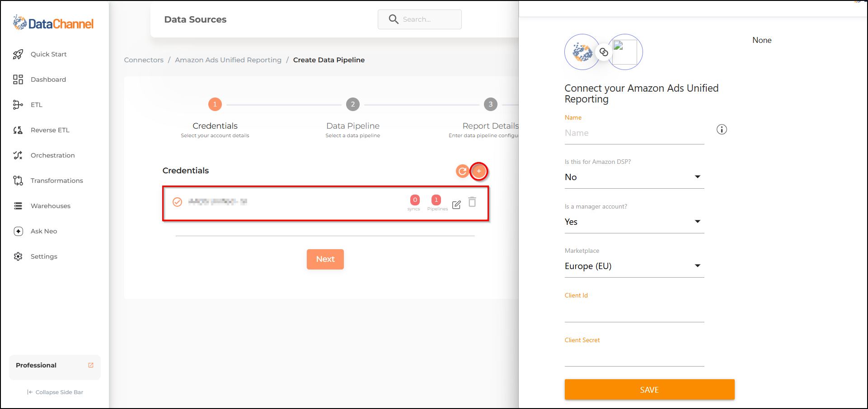The height and width of the screenshot is (409, 868).
Task: Go to Amazon Ads Unified Reporting breadcrumb
Action: click(x=228, y=60)
